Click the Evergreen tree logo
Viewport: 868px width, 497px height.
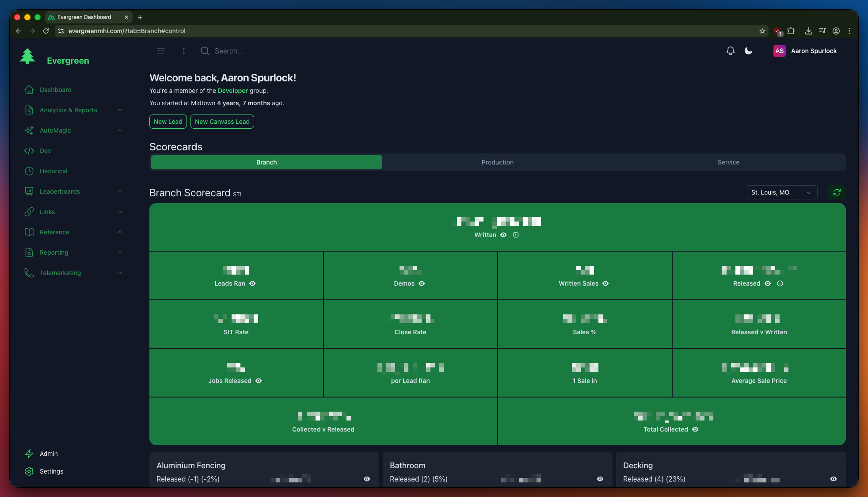pyautogui.click(x=27, y=57)
